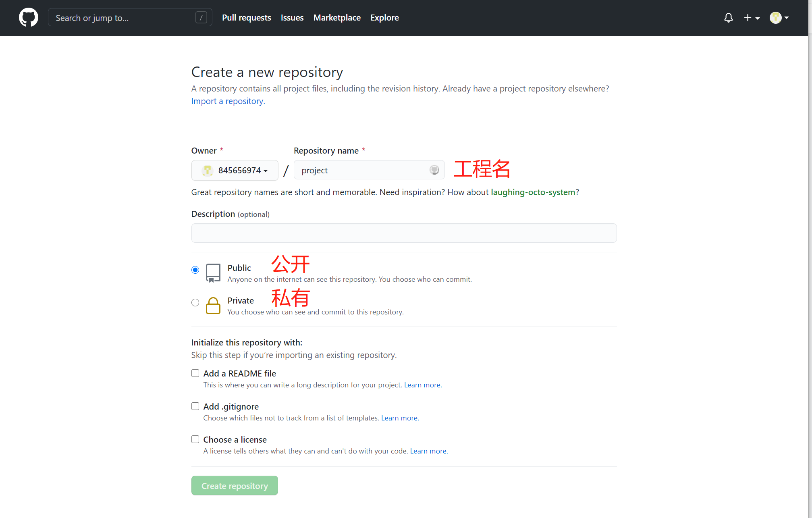Screen dimensions: 812x518
Task: Enable Add a README file checkbox
Action: (195, 373)
